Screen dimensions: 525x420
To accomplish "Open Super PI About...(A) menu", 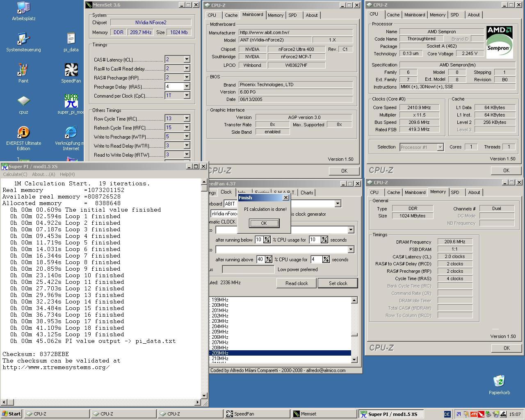I will pos(43,174).
